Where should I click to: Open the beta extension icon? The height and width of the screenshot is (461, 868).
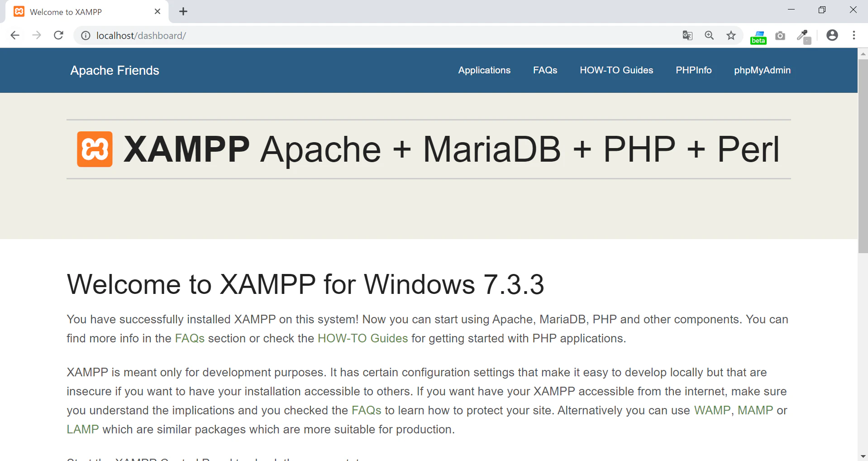tap(758, 37)
